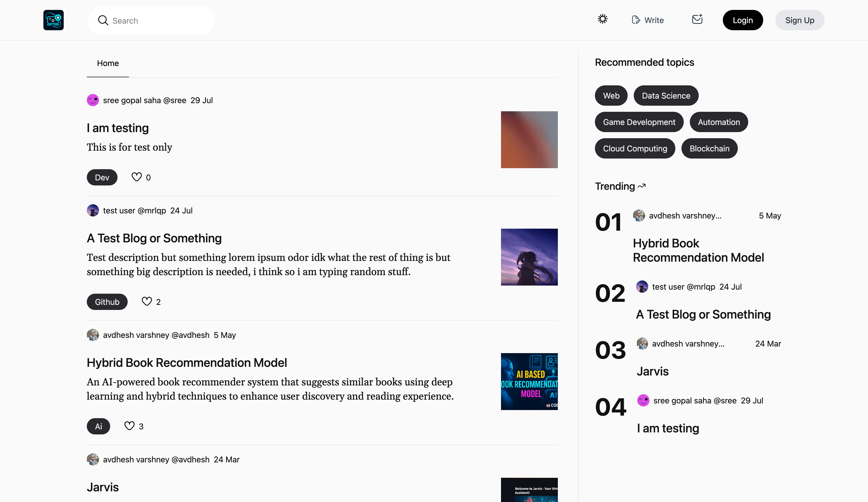868x502 pixels.
Task: Click the Login button
Action: [743, 20]
